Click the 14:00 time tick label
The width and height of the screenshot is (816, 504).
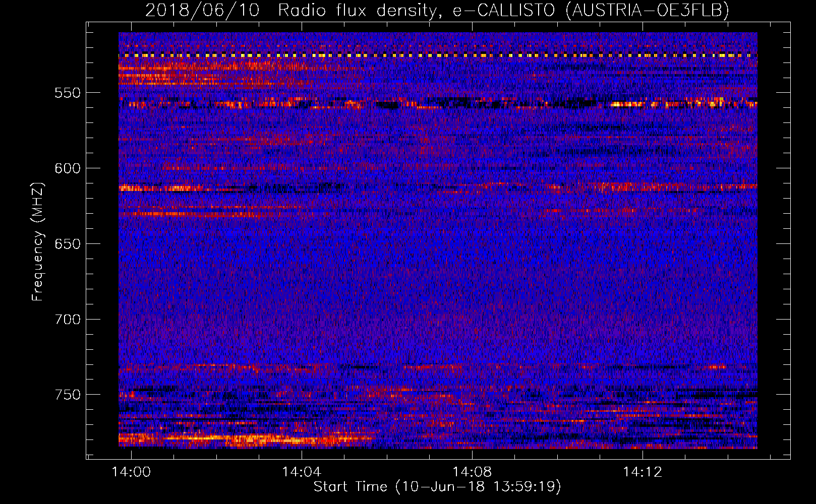(131, 472)
